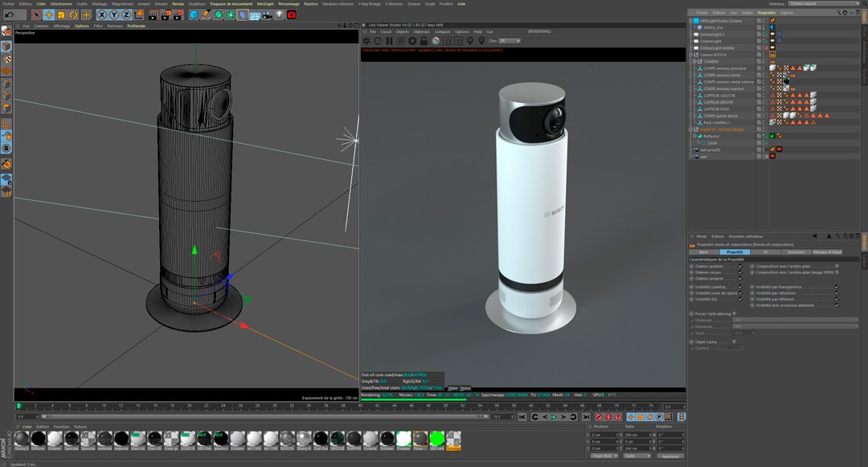This screenshot has width=868, height=467.
Task: Open the ProRender viewport menu
Action: coord(136,26)
